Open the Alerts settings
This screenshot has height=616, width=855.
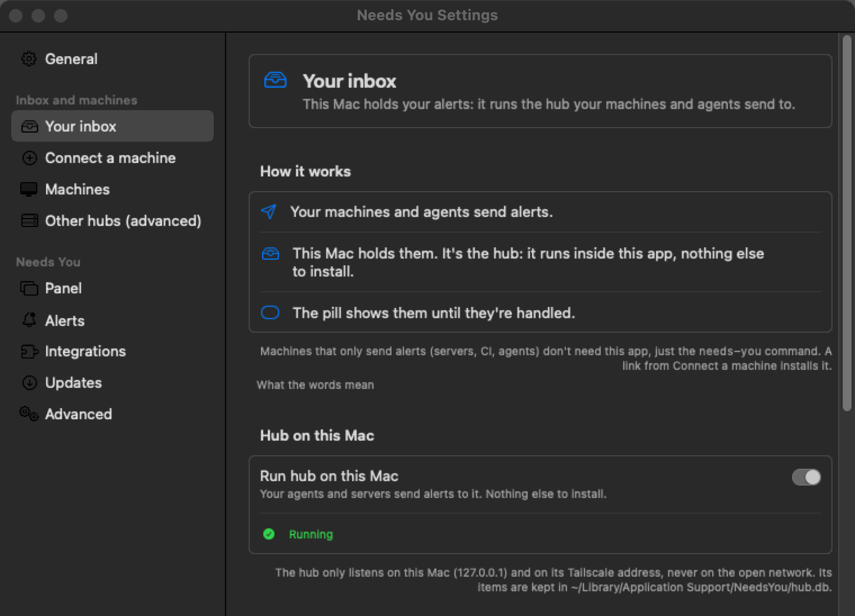[112, 320]
